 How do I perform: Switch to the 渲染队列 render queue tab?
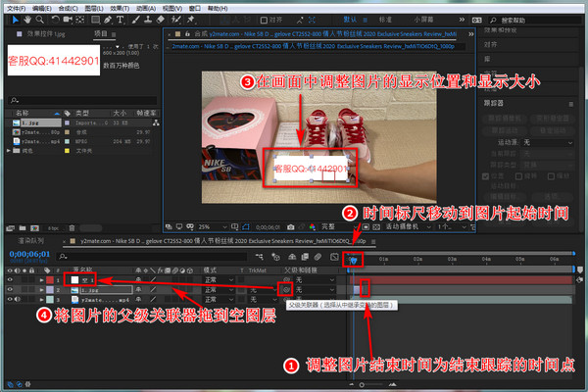tap(30, 240)
